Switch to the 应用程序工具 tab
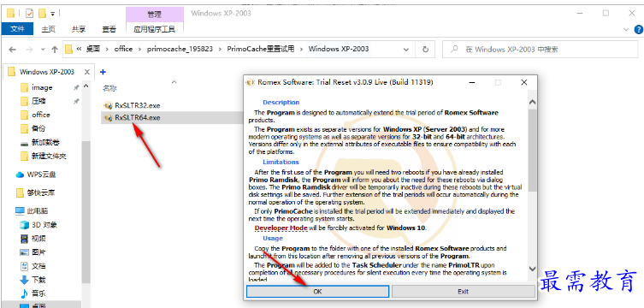This screenshot has width=644, height=308. point(155,29)
